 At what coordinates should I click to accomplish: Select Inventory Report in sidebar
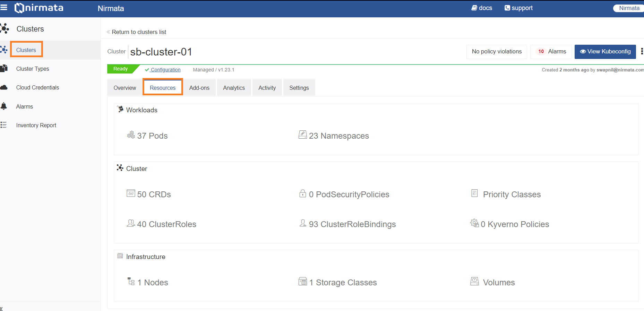point(36,125)
